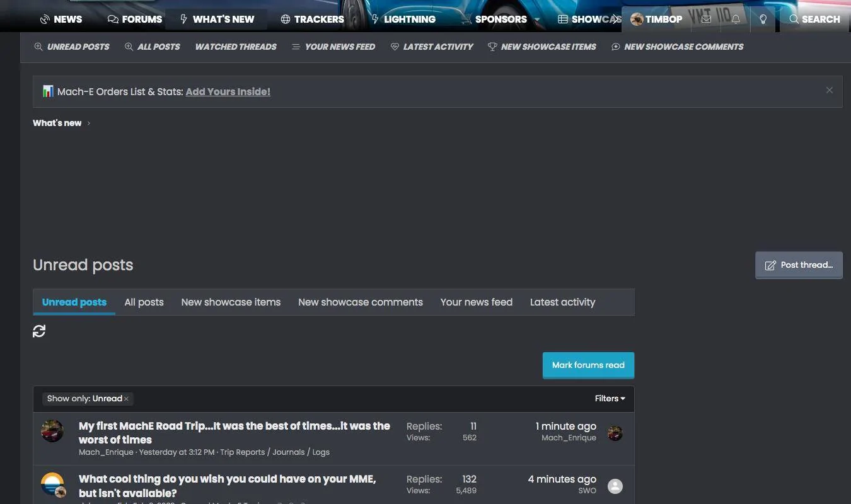Open Trip Reports / Journals / Logs forum link

click(275, 452)
